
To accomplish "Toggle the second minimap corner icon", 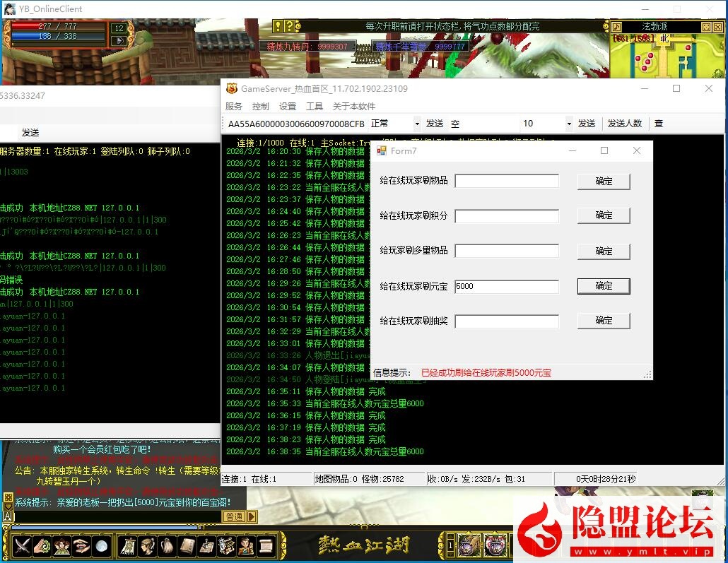I will 717,27.
